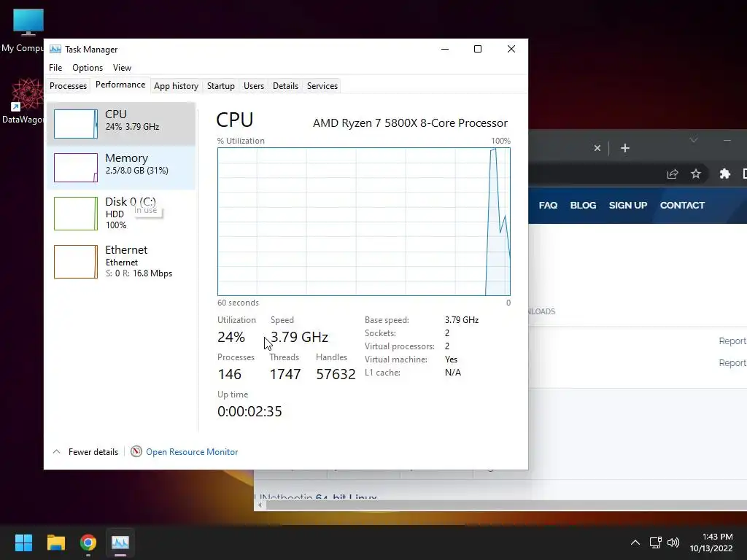Click the Resource Monitor gauge icon

coord(136,451)
